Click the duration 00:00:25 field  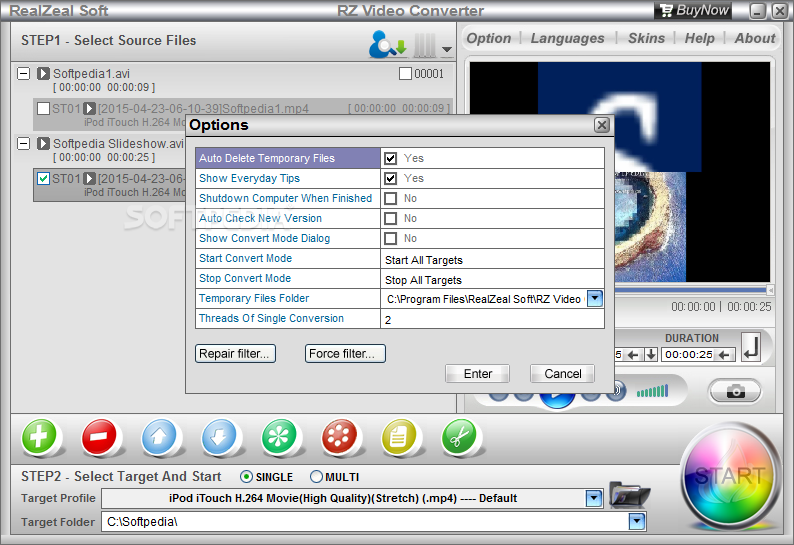(x=689, y=355)
